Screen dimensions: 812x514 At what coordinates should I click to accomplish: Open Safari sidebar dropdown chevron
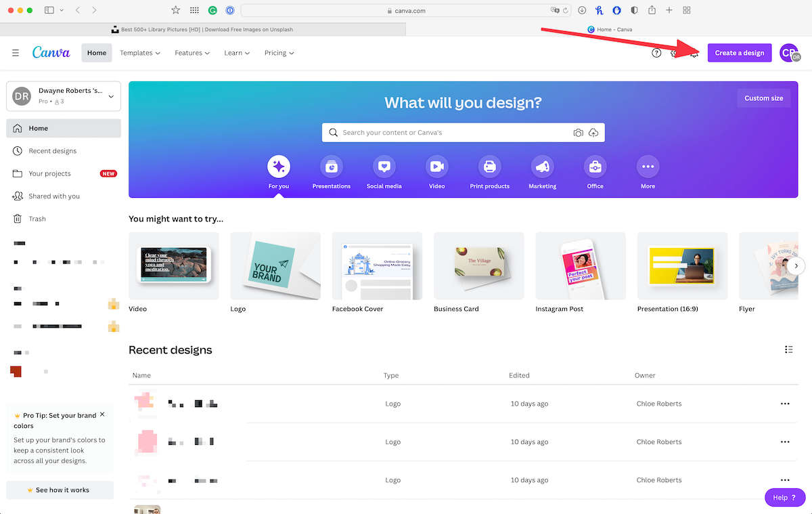point(62,10)
